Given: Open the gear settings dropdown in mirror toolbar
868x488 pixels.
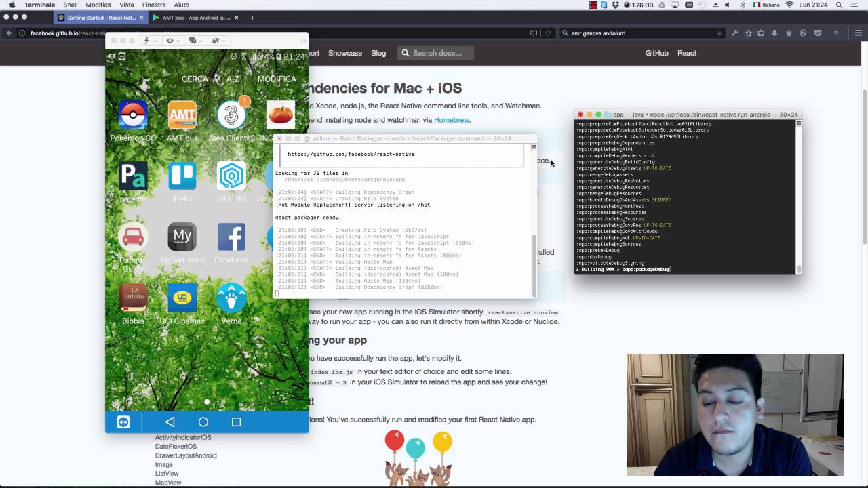Looking at the screenshot, I should (218, 41).
